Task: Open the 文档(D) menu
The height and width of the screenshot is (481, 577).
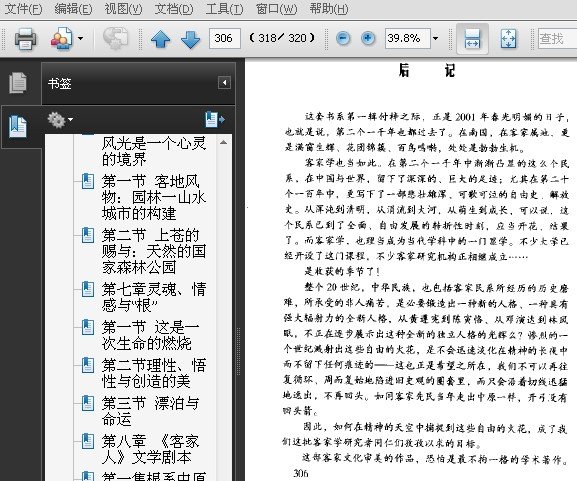Action: [174, 8]
